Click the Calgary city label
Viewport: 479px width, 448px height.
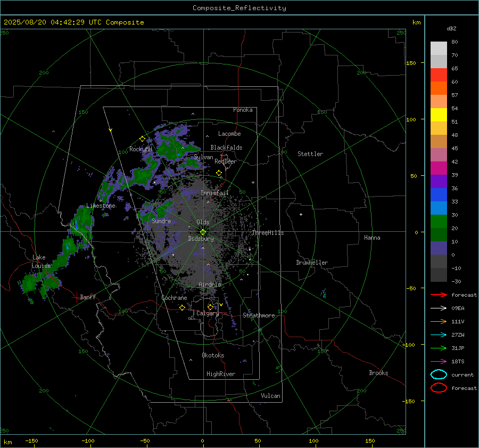[x=208, y=313]
